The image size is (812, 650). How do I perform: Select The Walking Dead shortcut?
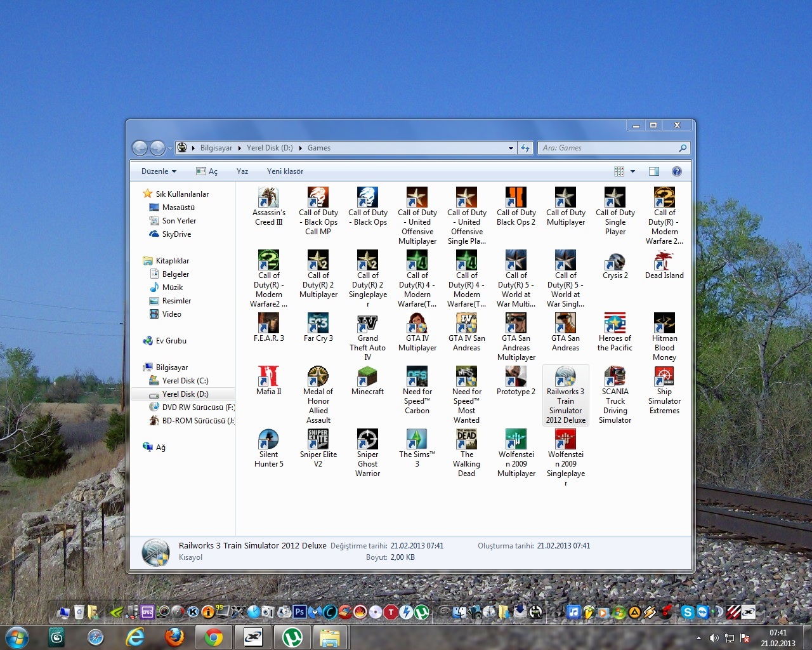click(466, 453)
